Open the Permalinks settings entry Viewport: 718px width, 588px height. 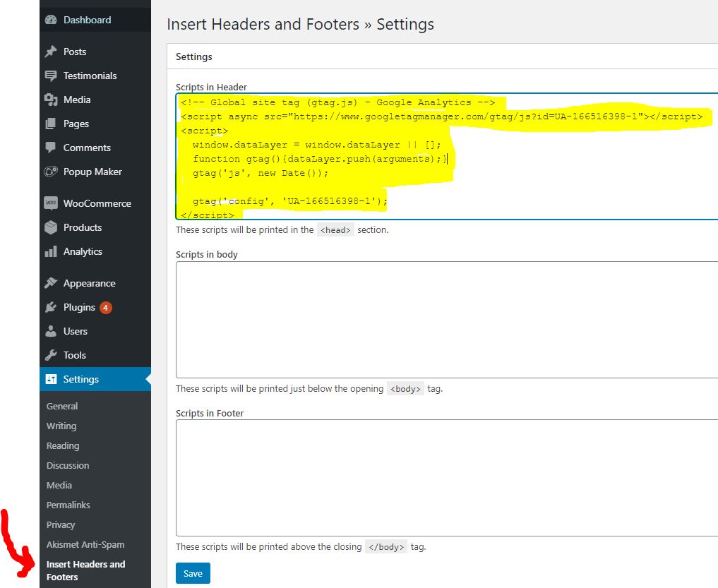click(68, 505)
